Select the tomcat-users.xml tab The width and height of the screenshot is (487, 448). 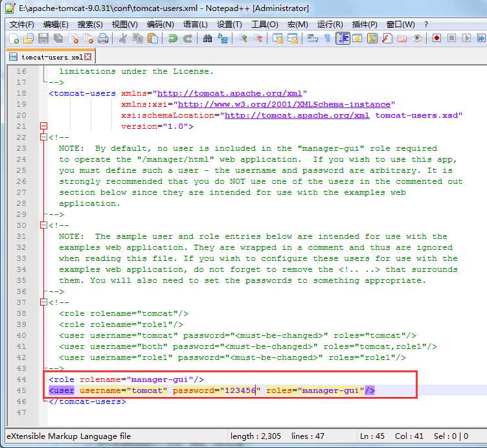52,57
